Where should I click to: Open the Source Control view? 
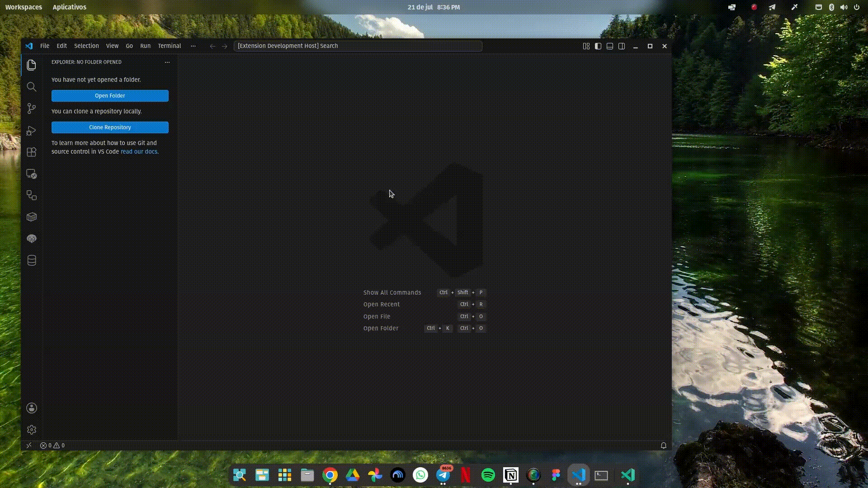[x=31, y=108]
